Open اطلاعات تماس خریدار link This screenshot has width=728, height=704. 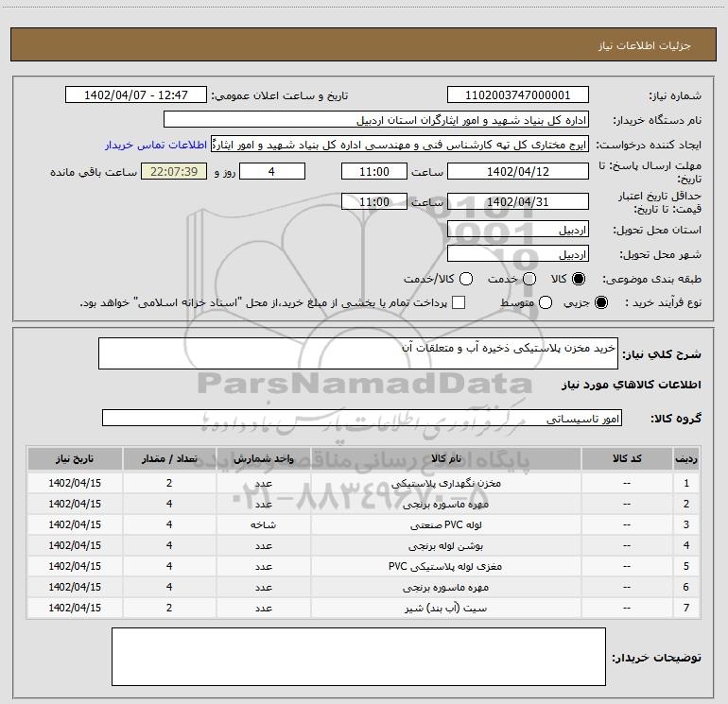click(x=156, y=145)
